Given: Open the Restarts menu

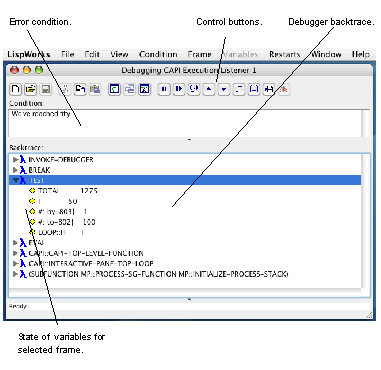Looking at the screenshot, I should tap(285, 54).
